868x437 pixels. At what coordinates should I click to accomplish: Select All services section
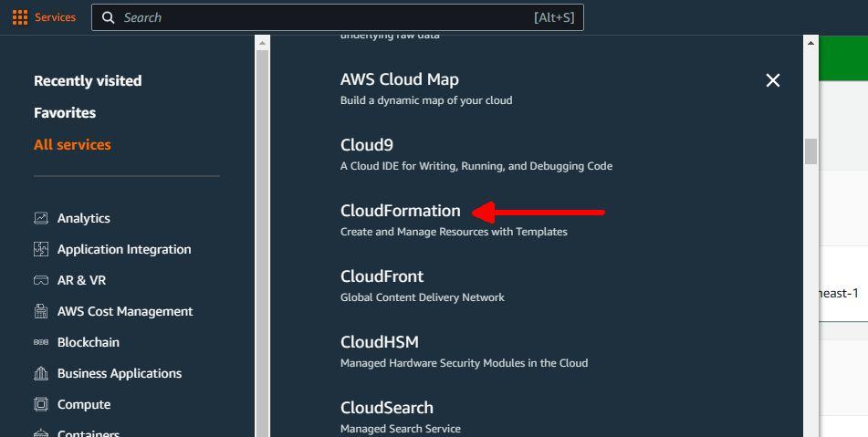tap(72, 145)
